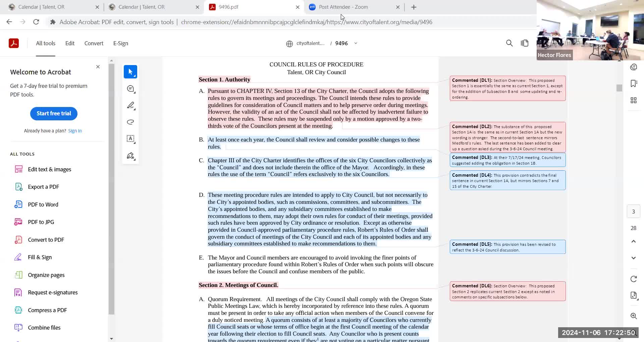The height and width of the screenshot is (342, 644).
Task: Click the PDF to Word icon
Action: [x=18, y=205]
